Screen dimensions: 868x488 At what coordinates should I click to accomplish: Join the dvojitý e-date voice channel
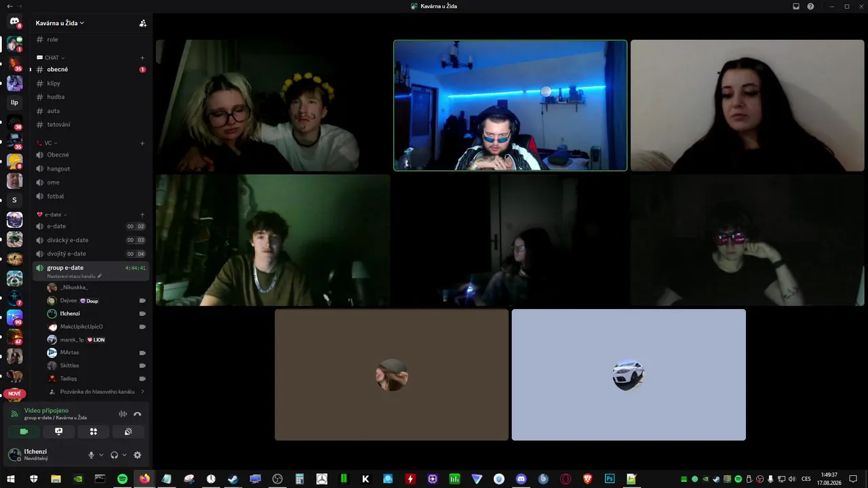coord(90,253)
